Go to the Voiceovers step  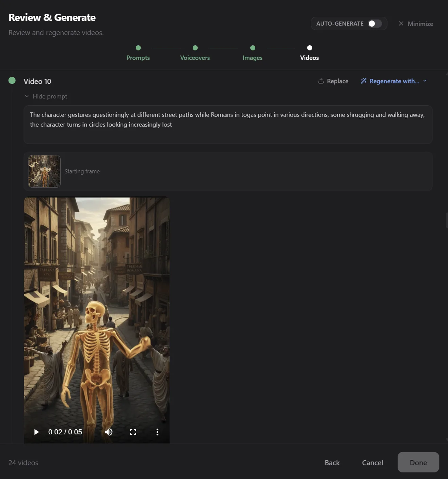point(195,53)
